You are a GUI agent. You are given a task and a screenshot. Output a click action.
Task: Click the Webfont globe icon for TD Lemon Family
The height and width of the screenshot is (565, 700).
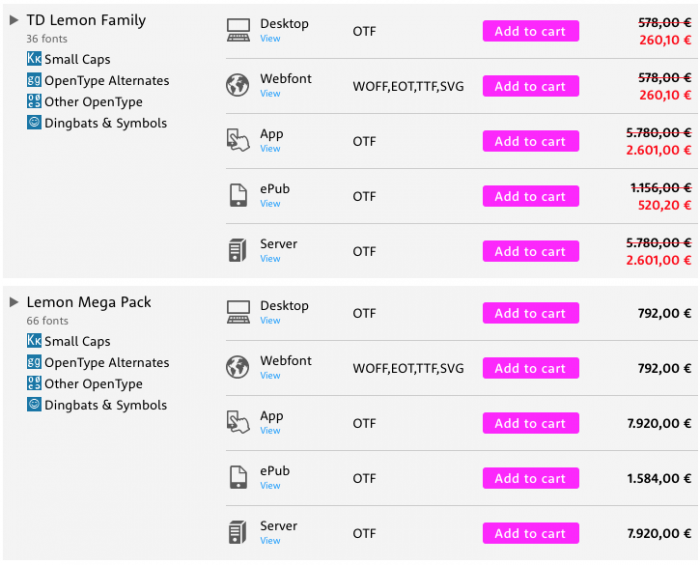(x=238, y=85)
